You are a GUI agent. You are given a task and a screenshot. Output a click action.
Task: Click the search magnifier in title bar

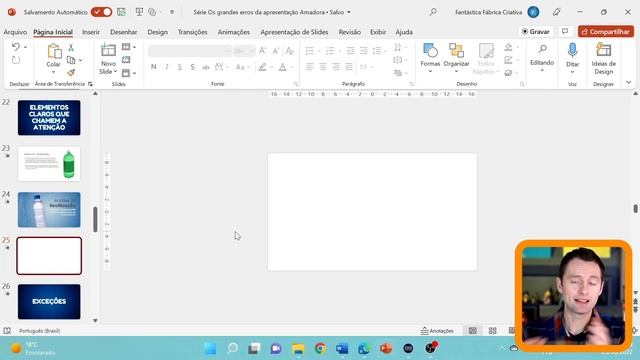(433, 12)
